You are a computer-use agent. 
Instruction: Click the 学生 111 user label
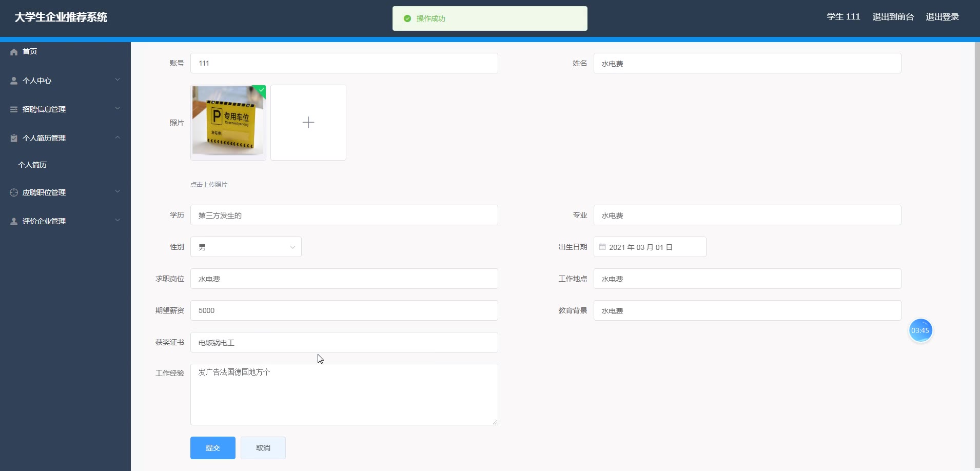844,17
